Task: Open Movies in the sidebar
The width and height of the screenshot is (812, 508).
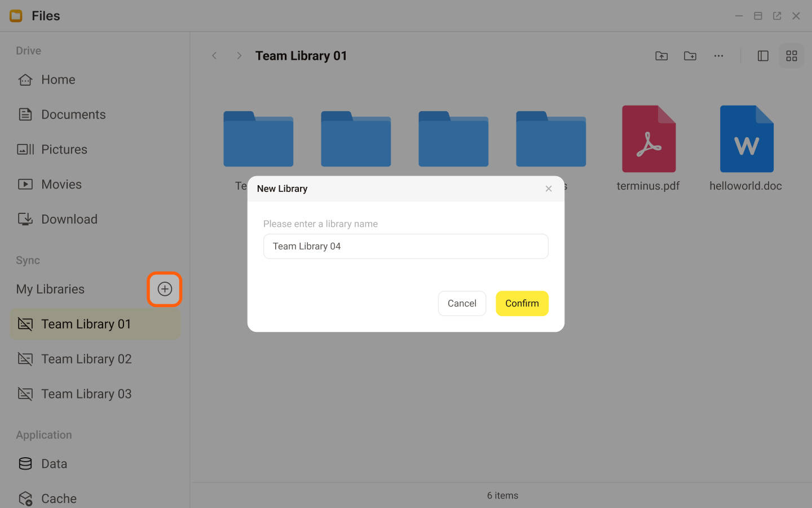Action: [x=95, y=185]
